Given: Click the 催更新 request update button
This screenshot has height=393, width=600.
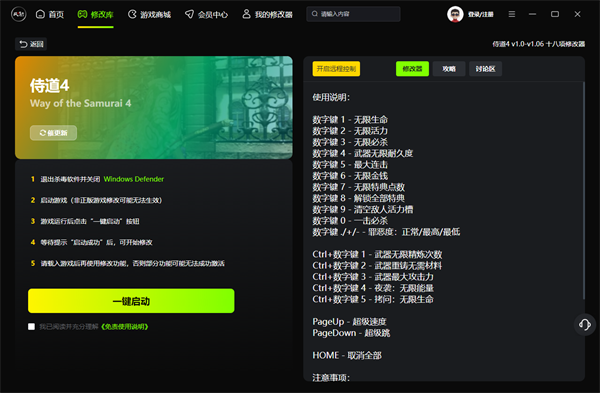Looking at the screenshot, I should coord(54,133).
